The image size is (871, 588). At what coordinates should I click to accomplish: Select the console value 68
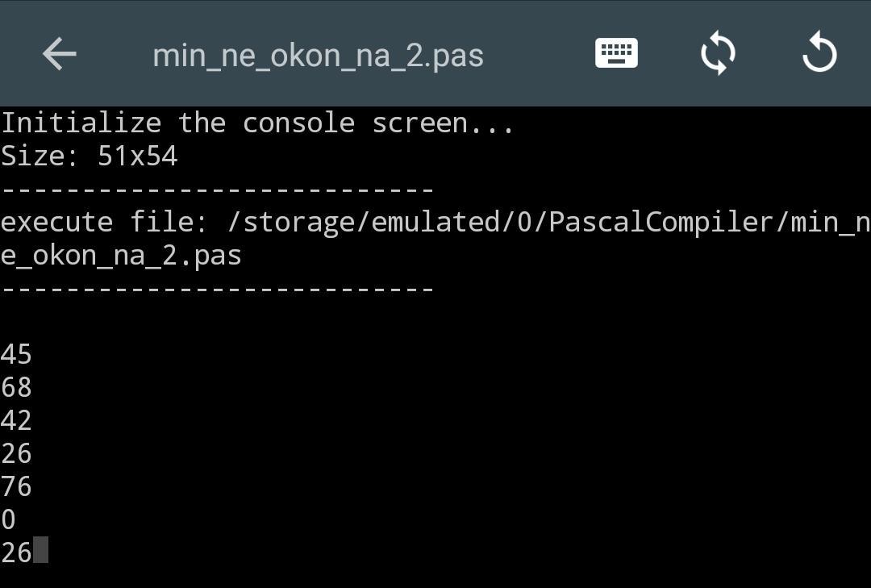[x=16, y=388]
